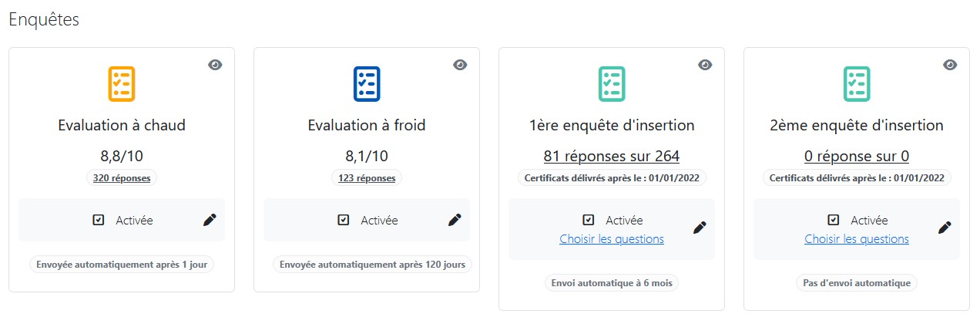The height and width of the screenshot is (324, 980).
Task: Click the blue Evaluation à froid checklist icon
Action: (367, 83)
